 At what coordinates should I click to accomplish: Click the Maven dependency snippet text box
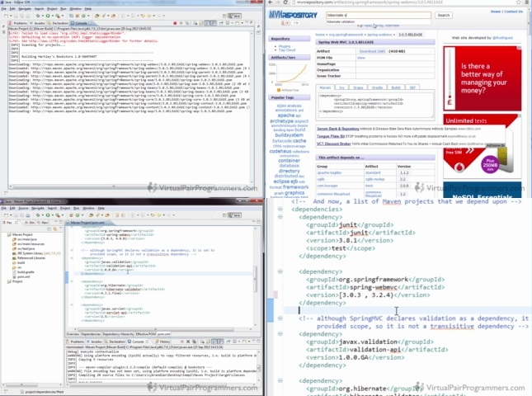[x=375, y=106]
